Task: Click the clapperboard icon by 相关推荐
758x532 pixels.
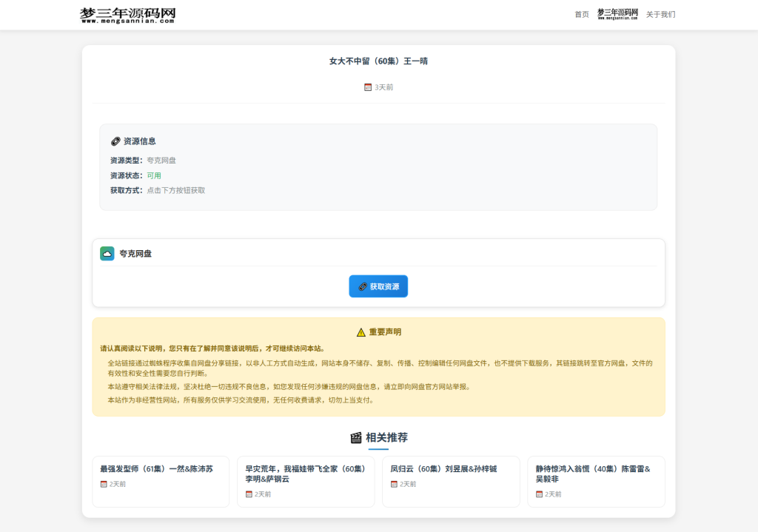Action: (356, 438)
